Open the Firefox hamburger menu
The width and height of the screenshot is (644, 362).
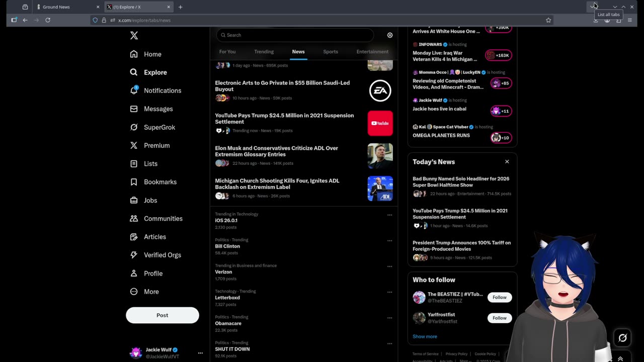click(x=630, y=20)
